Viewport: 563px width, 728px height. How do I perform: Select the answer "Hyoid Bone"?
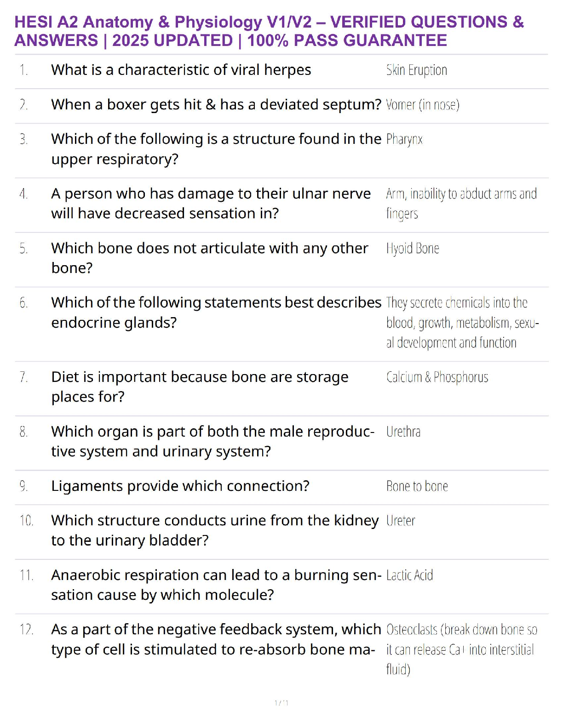[x=413, y=249]
